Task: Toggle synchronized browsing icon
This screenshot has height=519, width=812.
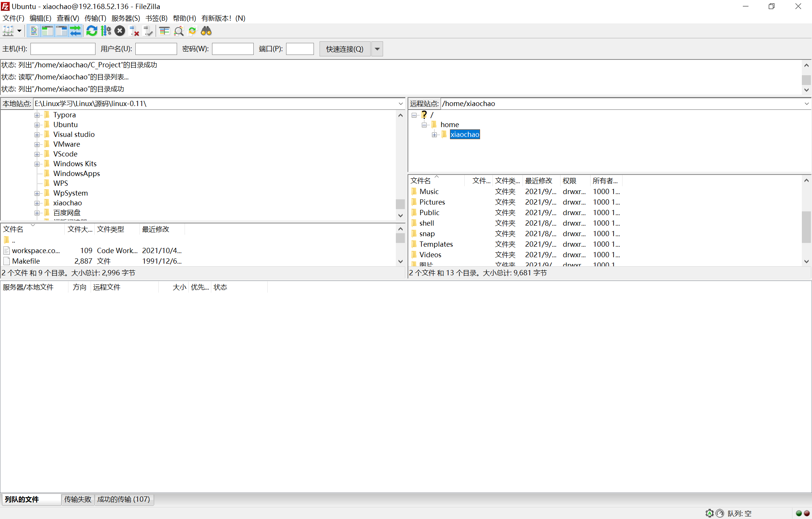Action: click(192, 31)
